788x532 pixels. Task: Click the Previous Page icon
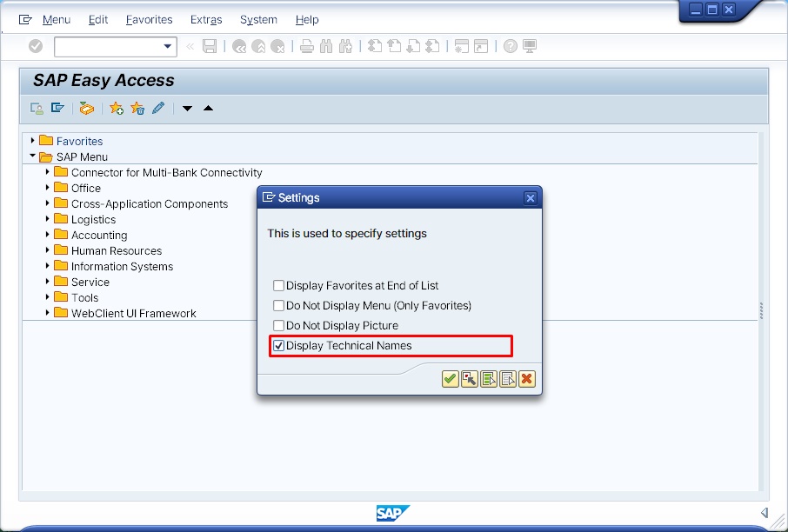click(394, 46)
